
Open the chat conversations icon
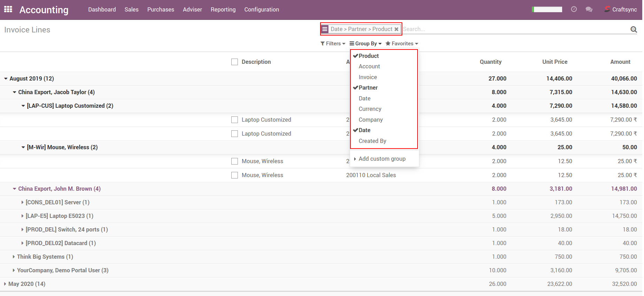[x=589, y=9]
